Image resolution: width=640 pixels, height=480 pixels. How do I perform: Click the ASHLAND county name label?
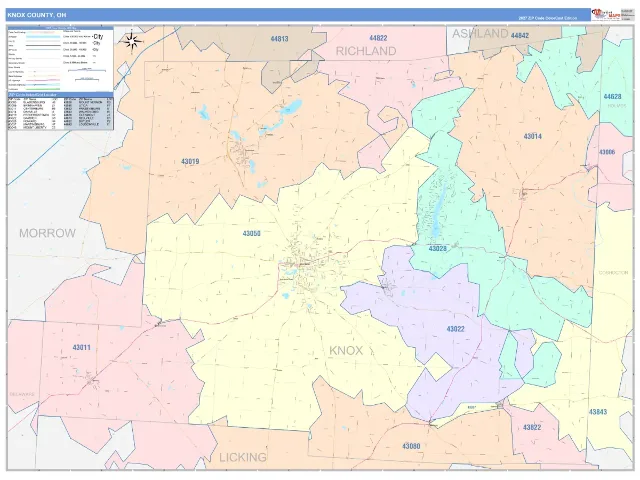[480, 33]
